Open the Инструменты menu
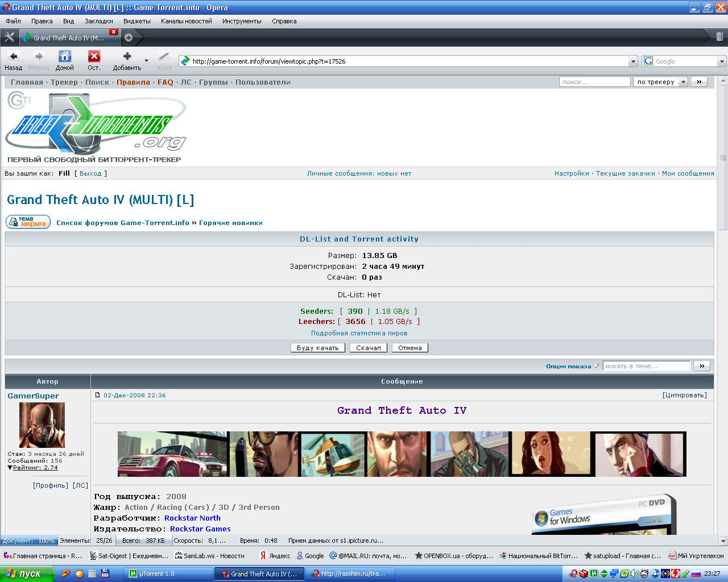728x582 pixels. 242,21
